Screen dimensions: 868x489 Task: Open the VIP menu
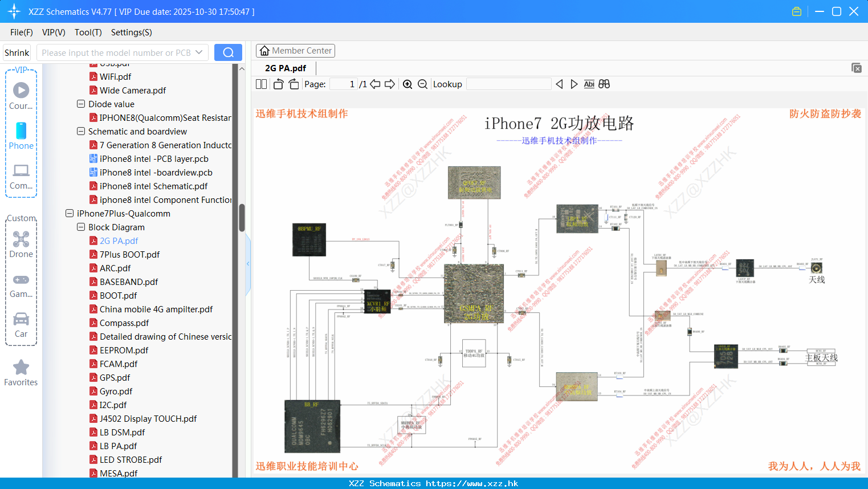(x=54, y=32)
